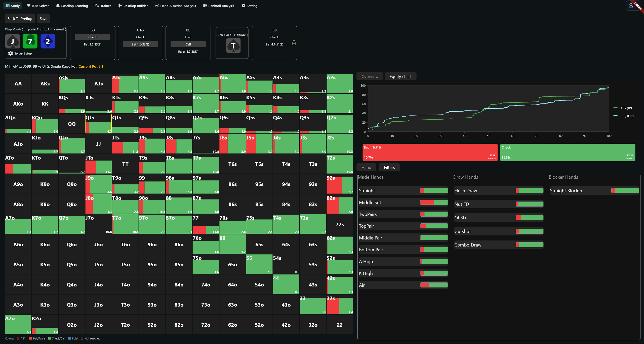Click the Save button

coord(44,19)
